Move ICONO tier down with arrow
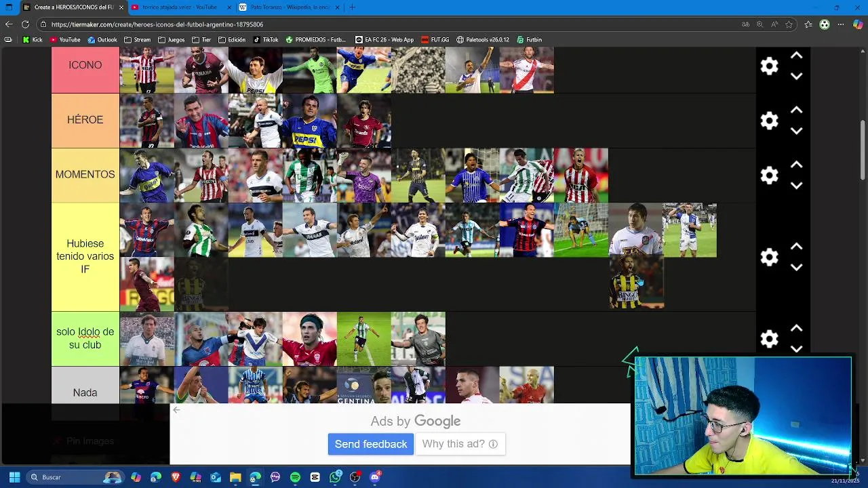The height and width of the screenshot is (488, 868). click(797, 76)
